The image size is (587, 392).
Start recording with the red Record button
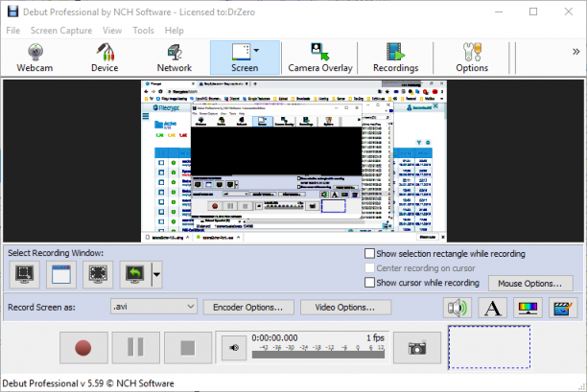tap(83, 348)
